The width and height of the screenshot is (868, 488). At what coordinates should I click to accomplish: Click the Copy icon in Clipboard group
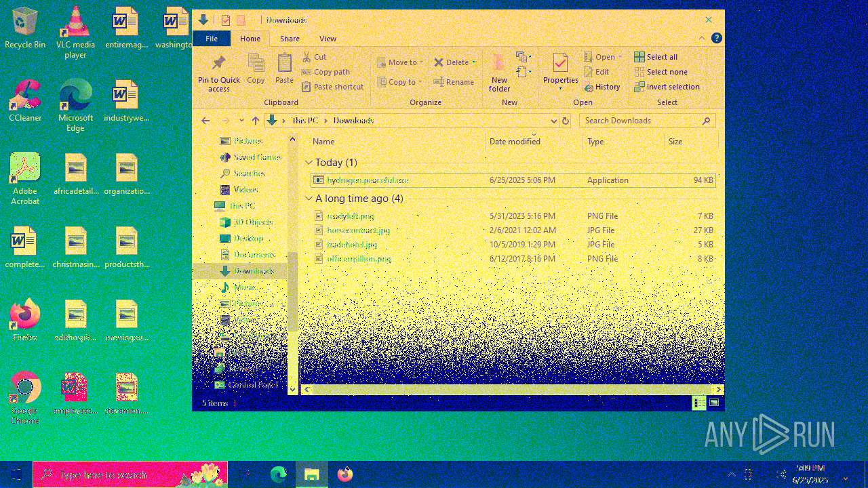click(256, 68)
